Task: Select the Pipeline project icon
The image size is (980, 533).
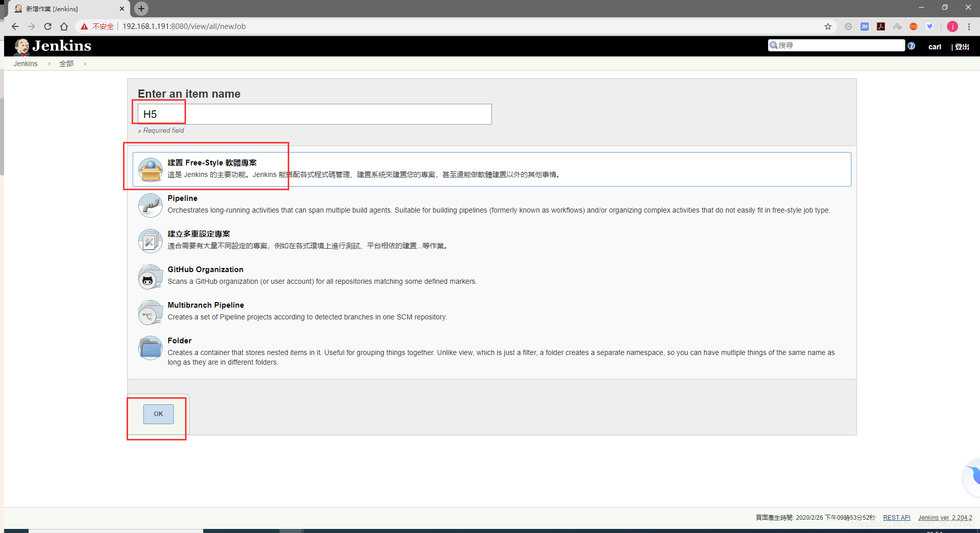Action: (150, 205)
